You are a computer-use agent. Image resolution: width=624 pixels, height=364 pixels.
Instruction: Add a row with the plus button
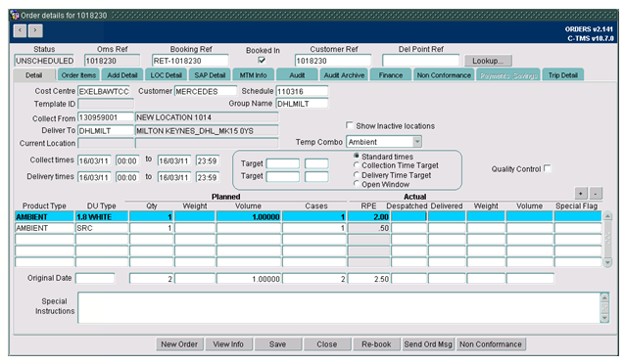[581, 194]
